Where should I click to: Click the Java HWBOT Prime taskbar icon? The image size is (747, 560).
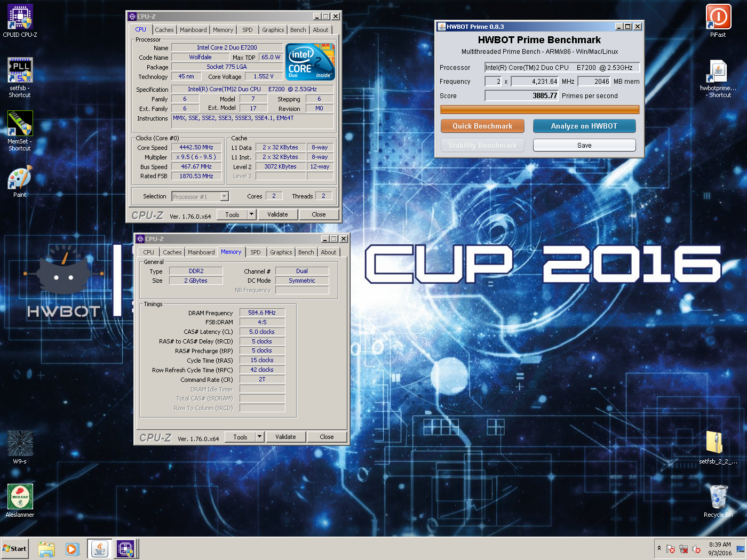tap(100, 549)
